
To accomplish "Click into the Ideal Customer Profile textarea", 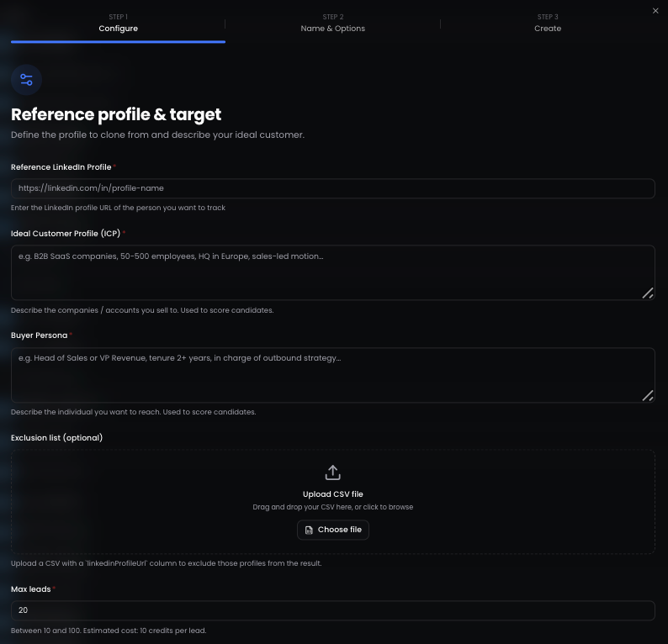I will click(x=332, y=272).
